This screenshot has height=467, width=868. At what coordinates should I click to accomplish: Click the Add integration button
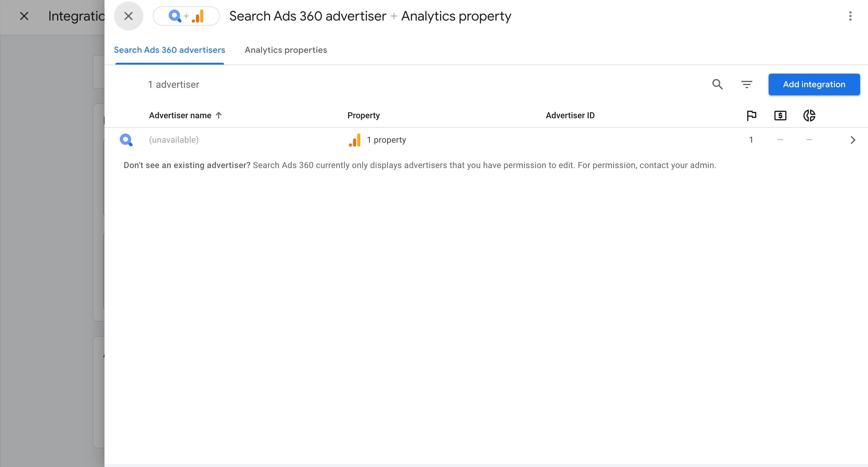(814, 84)
